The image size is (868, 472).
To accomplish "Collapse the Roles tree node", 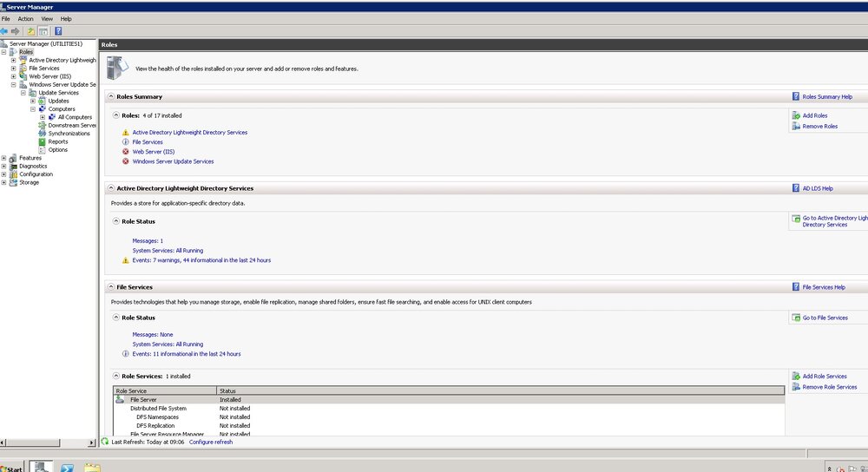I will [3, 52].
